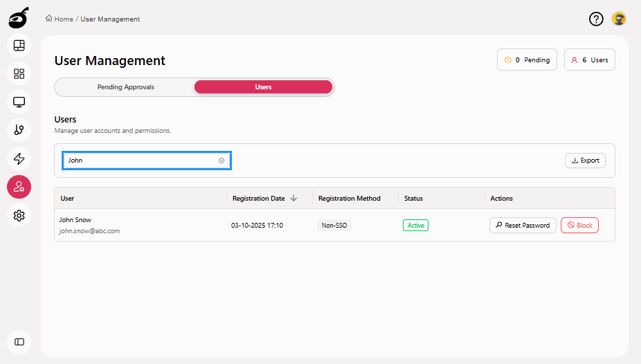Select the User Management sidebar icon
The width and height of the screenshot is (641, 364).
(19, 187)
